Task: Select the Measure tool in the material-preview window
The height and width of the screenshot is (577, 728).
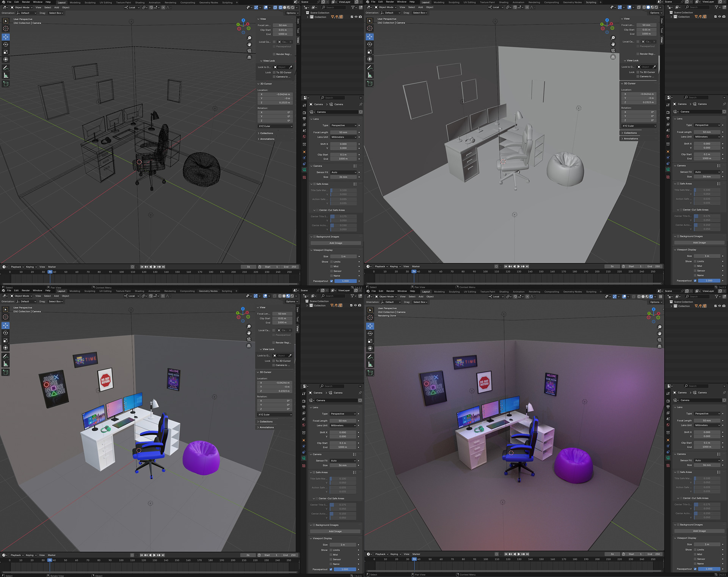Action: (x=6, y=364)
